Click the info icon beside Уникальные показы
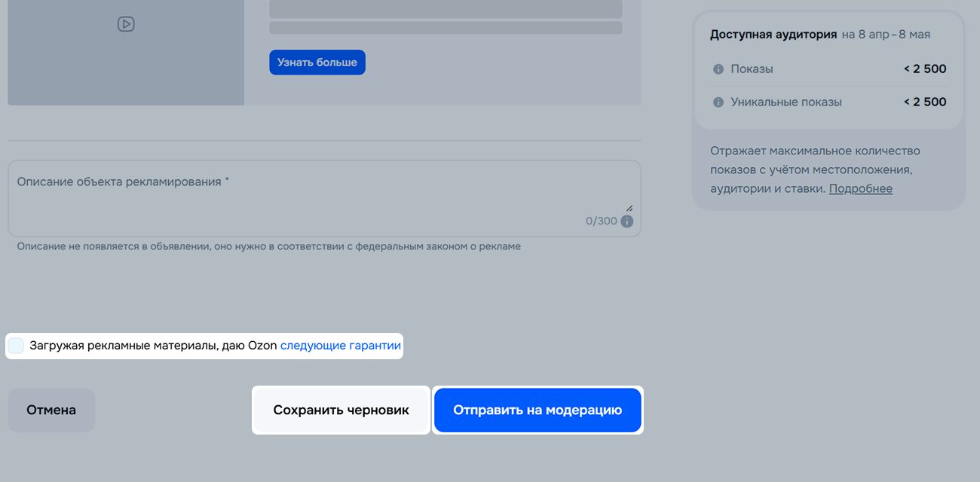This screenshot has width=980, height=482. click(718, 102)
